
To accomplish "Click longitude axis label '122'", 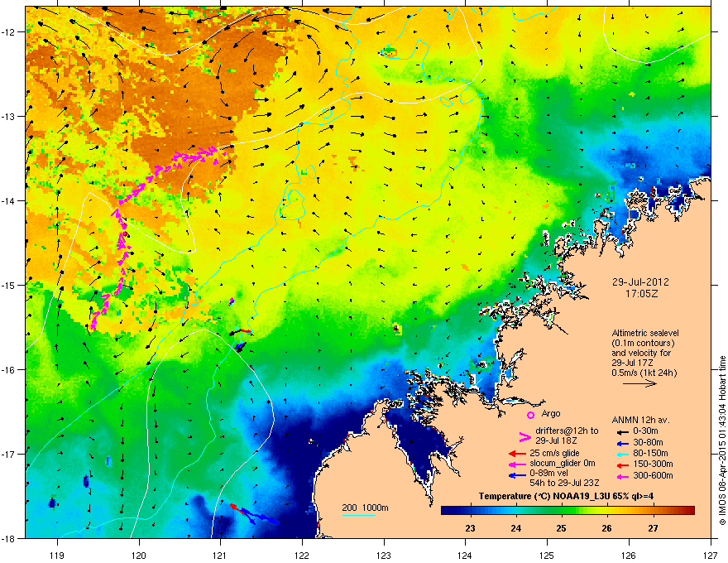I will point(302,555).
